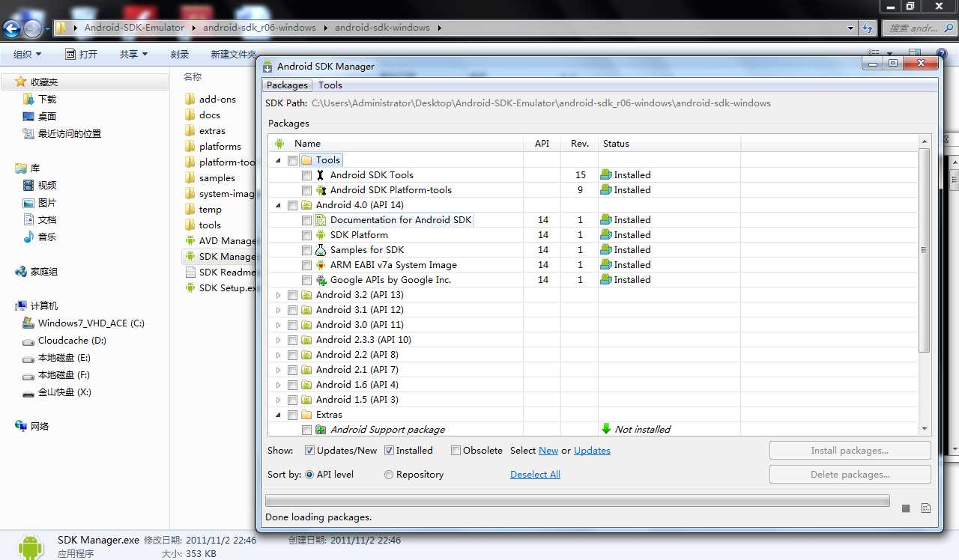This screenshot has height=560, width=959.
Task: Check the Android 4.0 (API 14) checkbox
Action: [x=292, y=205]
